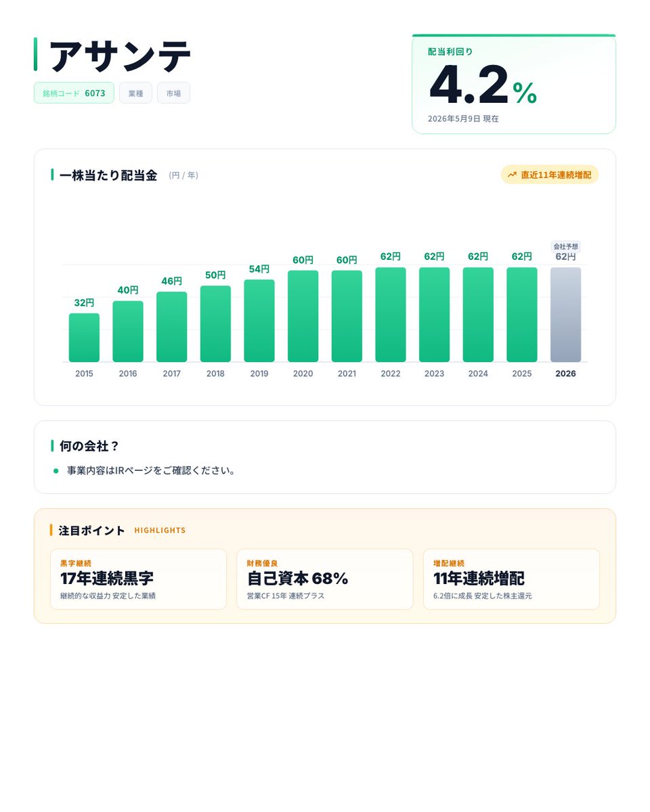This screenshot has height=812, width=650.
Task: Click the 4.2% dividend yield value
Action: [x=483, y=86]
